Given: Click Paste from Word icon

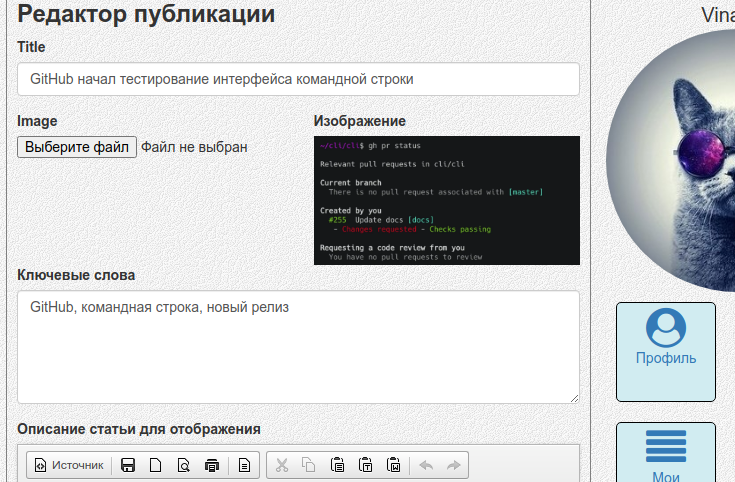Looking at the screenshot, I should [x=393, y=465].
